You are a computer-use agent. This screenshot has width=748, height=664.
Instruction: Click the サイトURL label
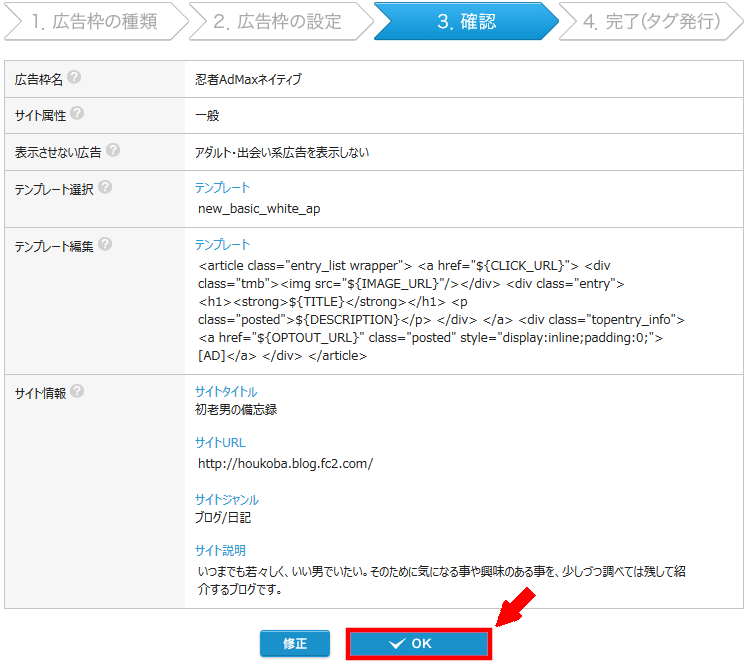click(x=220, y=443)
